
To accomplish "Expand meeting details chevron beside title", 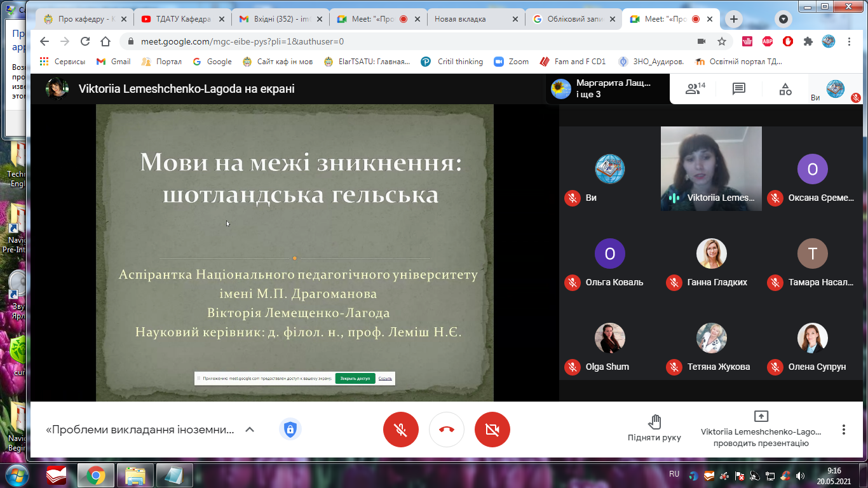I will (x=250, y=430).
